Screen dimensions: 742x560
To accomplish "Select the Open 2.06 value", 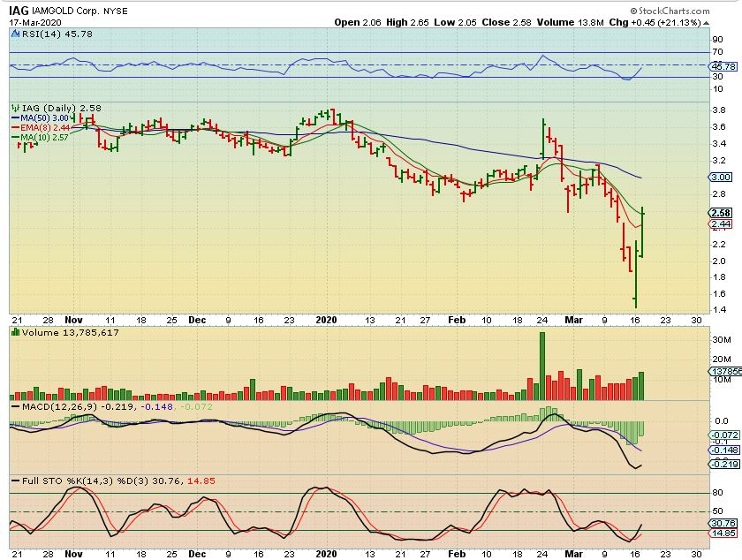I will [x=358, y=22].
